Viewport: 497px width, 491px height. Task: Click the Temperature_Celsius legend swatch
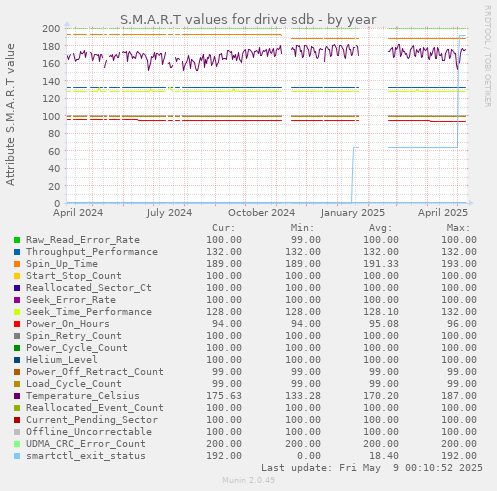tap(17, 396)
